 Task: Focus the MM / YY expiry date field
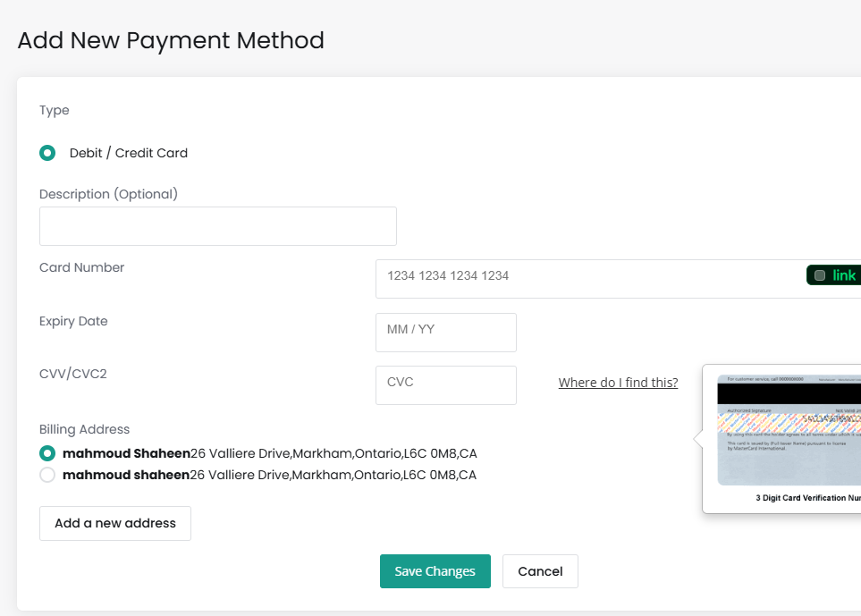pyautogui.click(x=445, y=332)
